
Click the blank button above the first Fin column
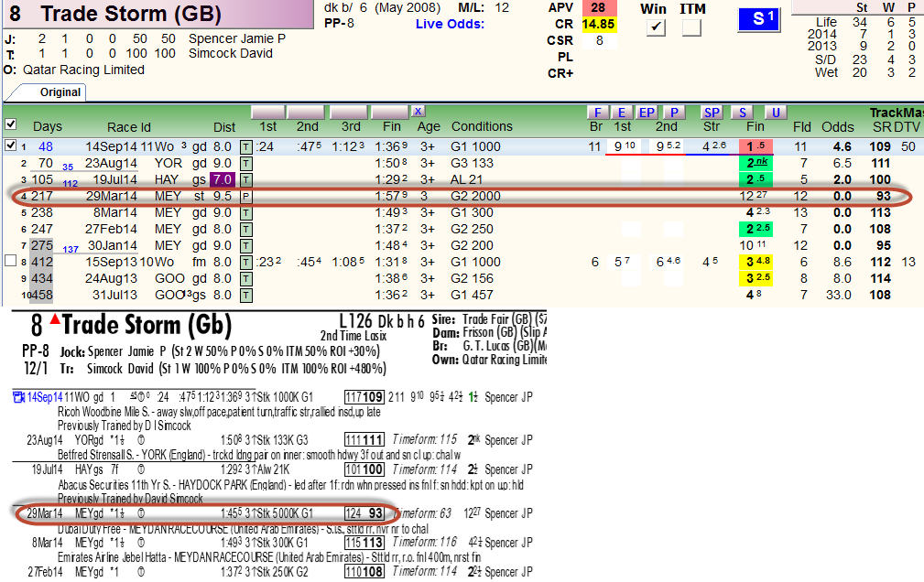coord(390,112)
